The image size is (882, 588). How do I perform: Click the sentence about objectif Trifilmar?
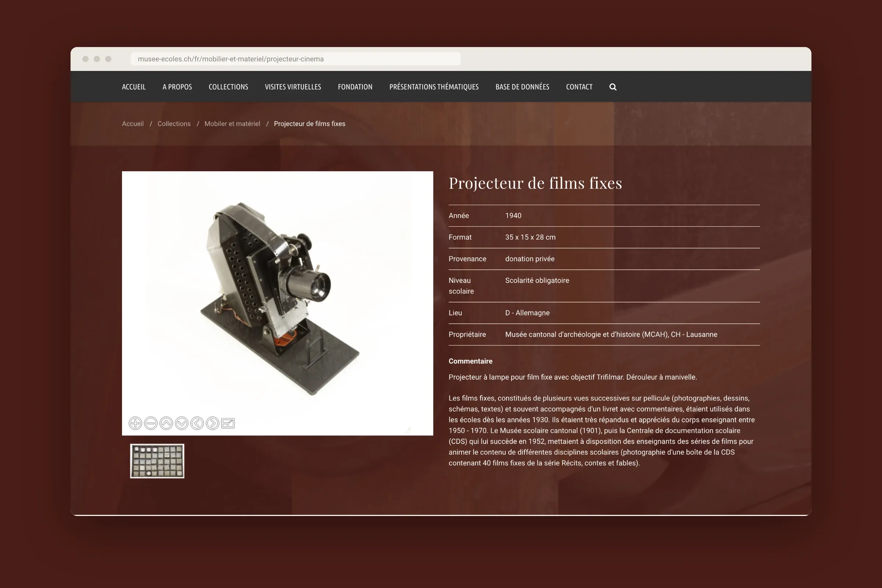573,377
